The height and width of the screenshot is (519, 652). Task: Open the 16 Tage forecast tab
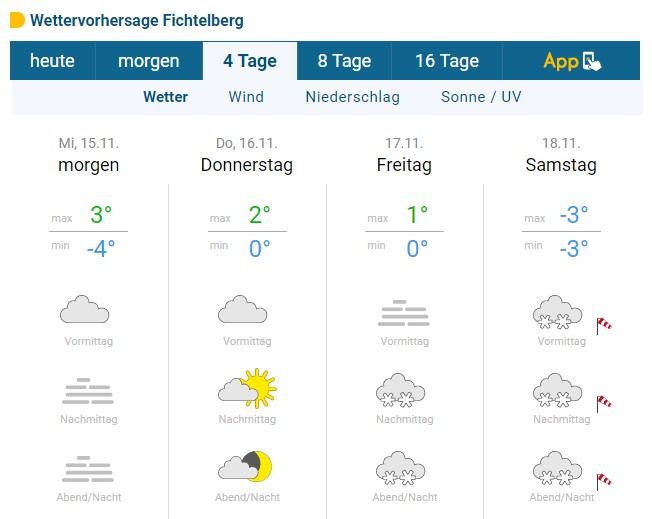447,61
